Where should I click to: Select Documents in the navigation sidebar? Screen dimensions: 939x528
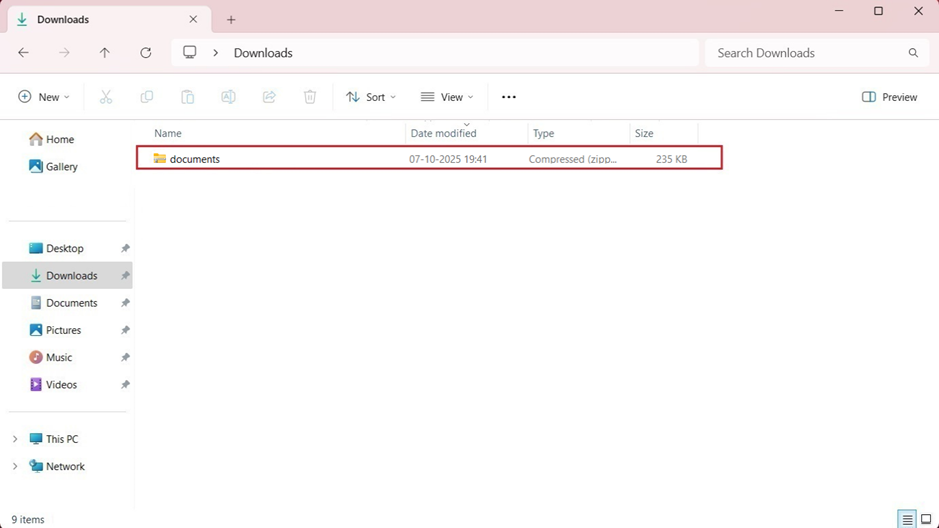(x=71, y=303)
